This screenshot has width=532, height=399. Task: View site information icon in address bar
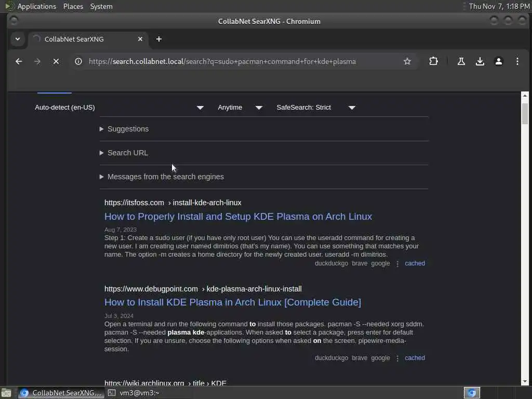coord(78,61)
